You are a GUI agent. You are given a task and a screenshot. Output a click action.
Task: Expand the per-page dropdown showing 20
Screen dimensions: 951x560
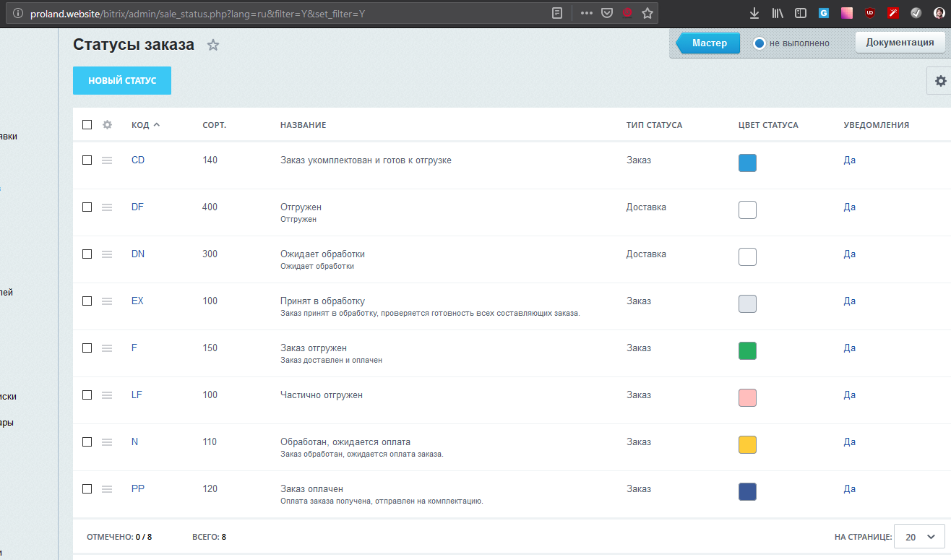click(919, 537)
